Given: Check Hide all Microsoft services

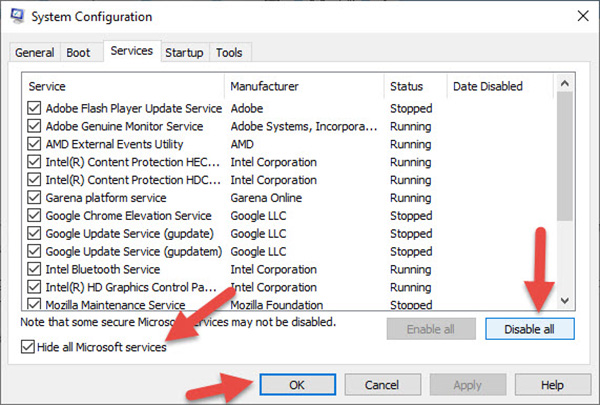Looking at the screenshot, I should [x=28, y=346].
